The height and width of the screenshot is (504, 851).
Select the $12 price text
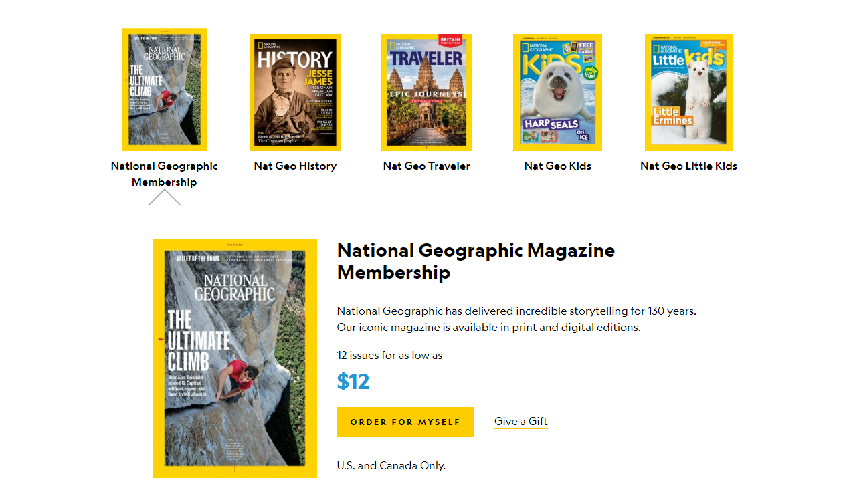[x=353, y=381]
